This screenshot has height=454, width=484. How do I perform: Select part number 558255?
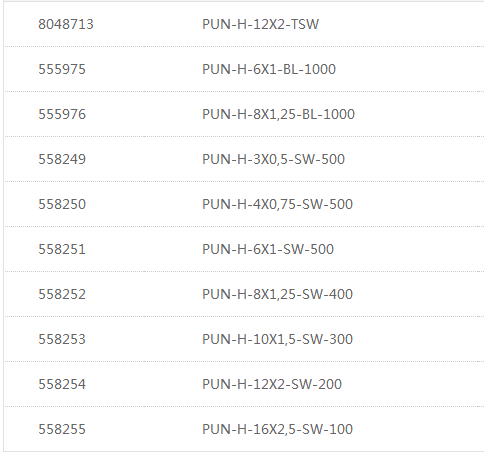coord(62,429)
